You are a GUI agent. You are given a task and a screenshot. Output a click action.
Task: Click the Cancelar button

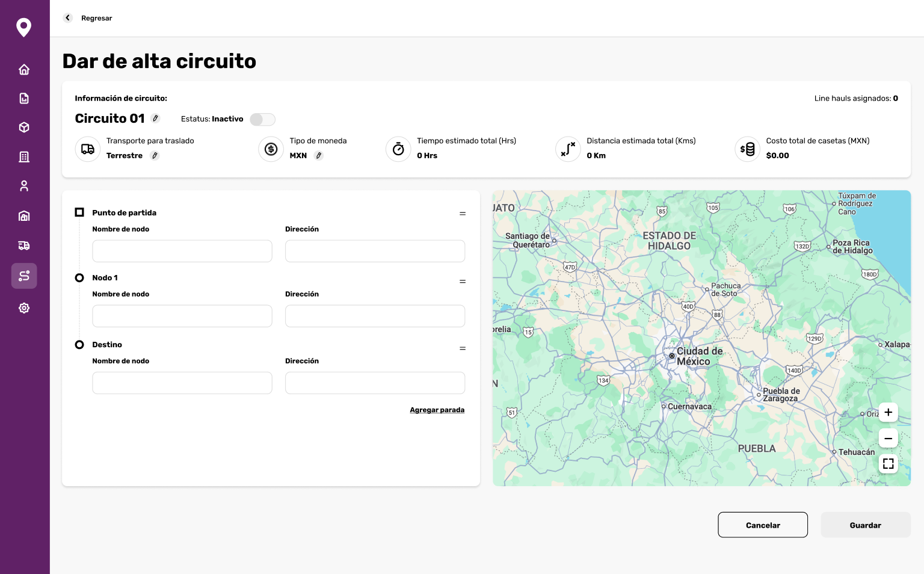coord(763,525)
